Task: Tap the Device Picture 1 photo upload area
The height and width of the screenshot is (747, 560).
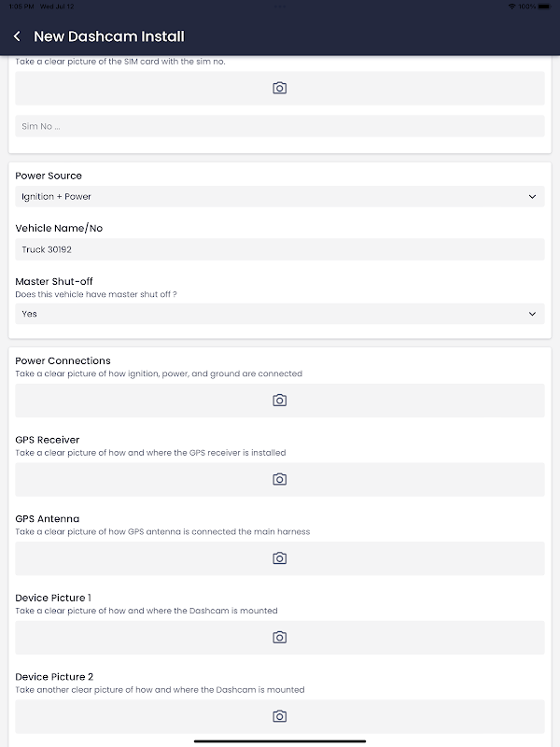Action: (187, 637)
